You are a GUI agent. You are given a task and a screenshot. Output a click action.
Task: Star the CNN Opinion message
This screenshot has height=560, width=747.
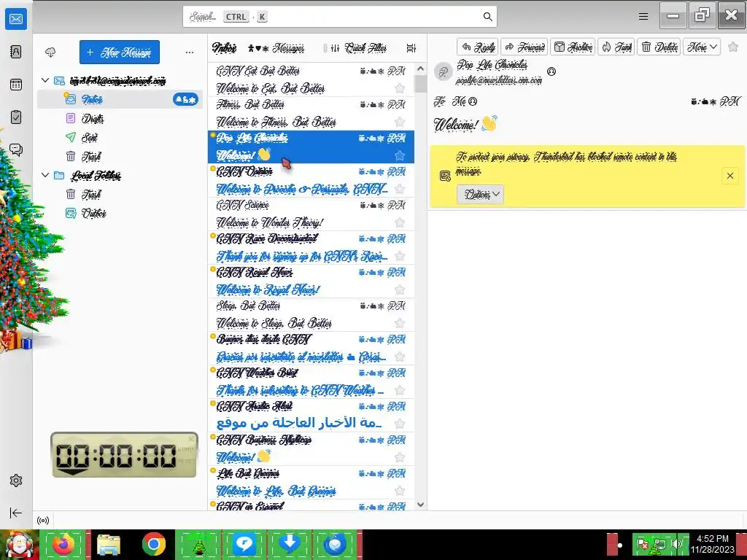[400, 189]
